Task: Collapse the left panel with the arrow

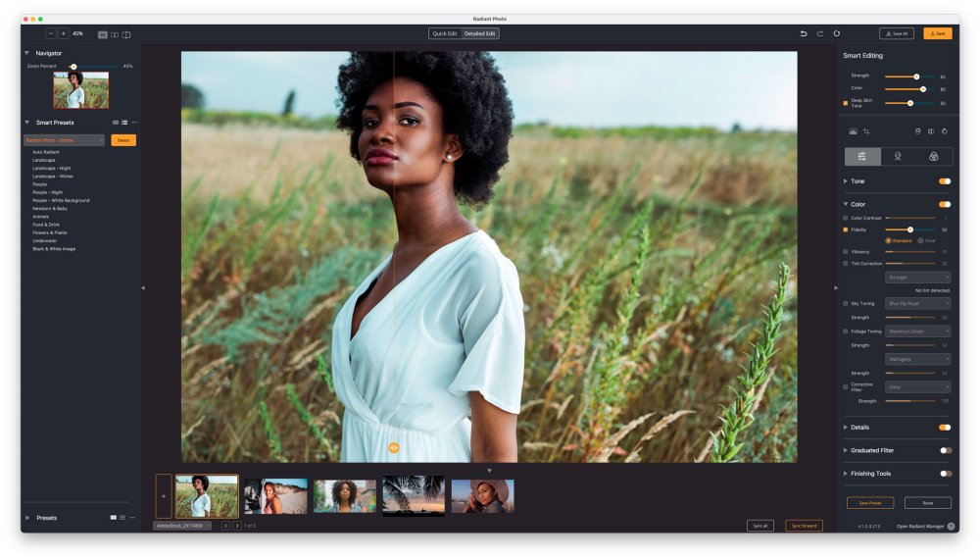Action: (x=143, y=288)
